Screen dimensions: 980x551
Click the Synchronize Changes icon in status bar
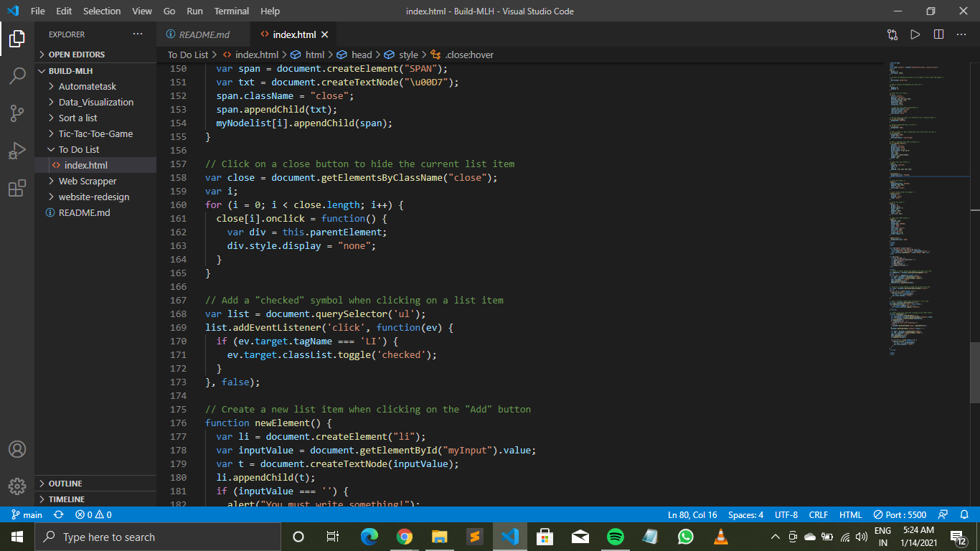pos(59,514)
